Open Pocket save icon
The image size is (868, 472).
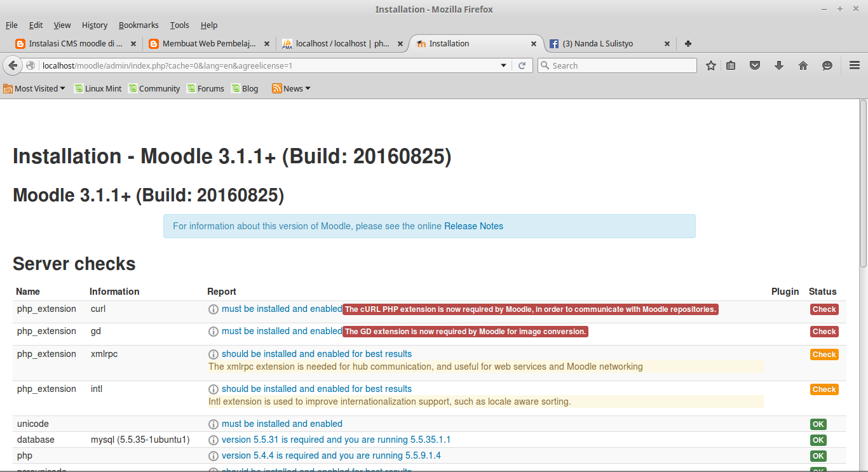click(x=755, y=65)
